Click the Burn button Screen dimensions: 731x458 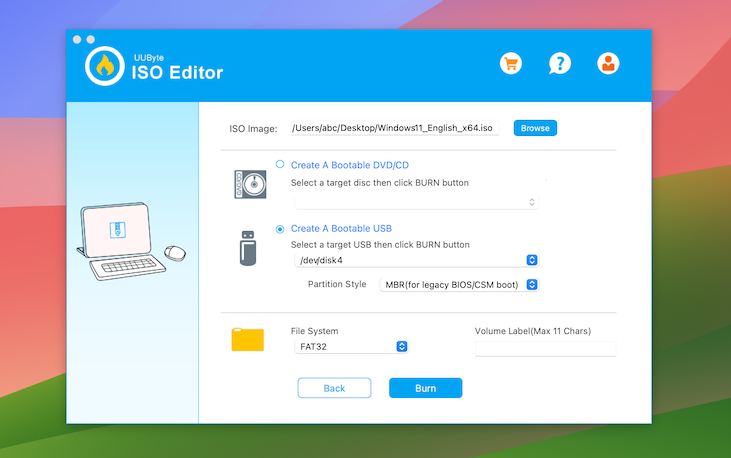(426, 388)
